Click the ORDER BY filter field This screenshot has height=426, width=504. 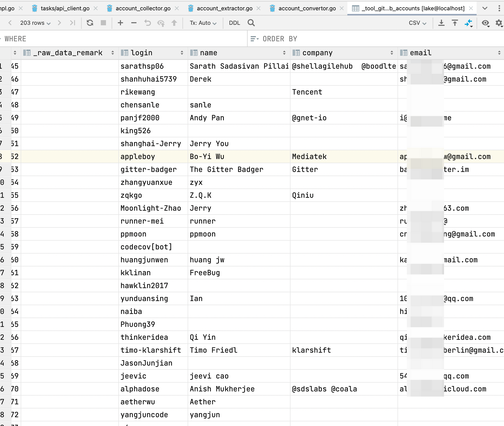tap(375, 39)
